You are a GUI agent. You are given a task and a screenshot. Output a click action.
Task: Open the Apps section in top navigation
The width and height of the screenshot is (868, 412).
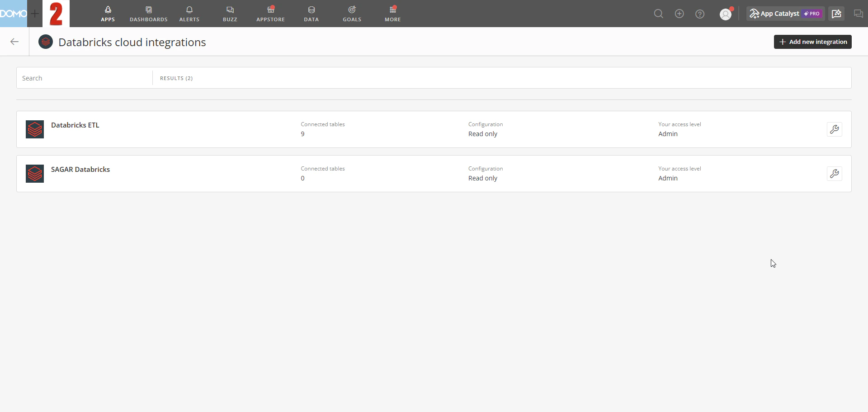tap(108, 14)
